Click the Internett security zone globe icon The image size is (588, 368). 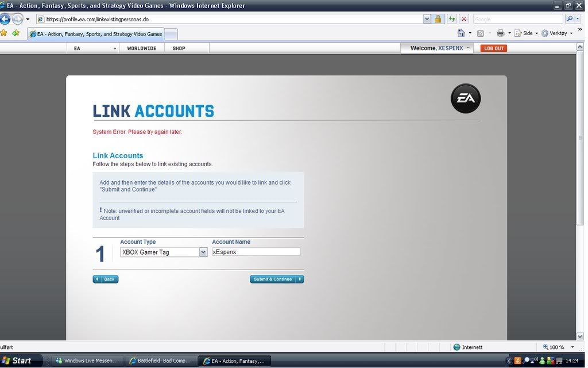457,347
